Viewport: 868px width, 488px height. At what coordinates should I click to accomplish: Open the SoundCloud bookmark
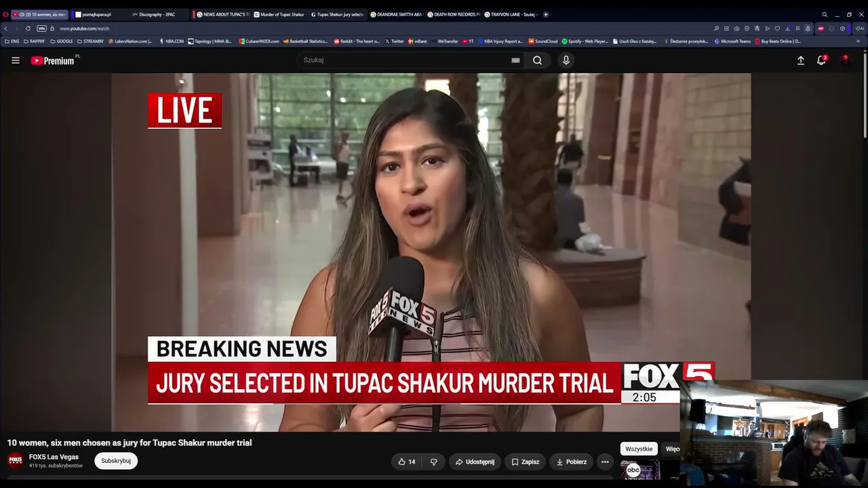pyautogui.click(x=543, y=41)
